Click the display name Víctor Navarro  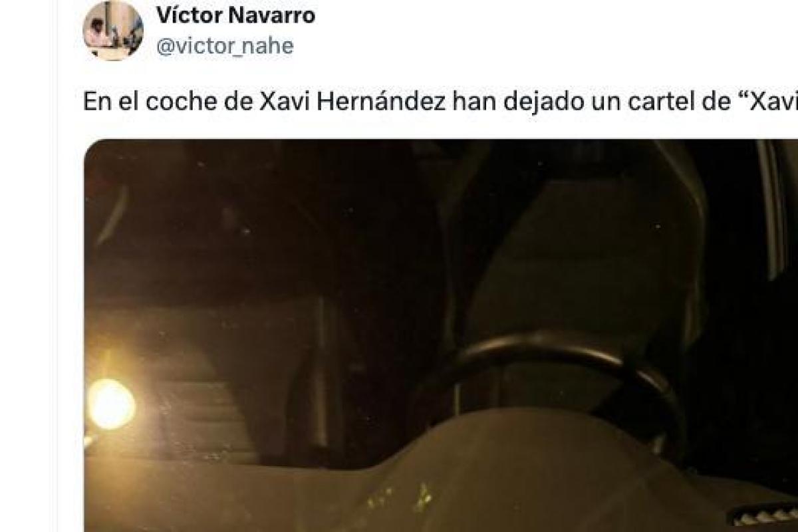235,15
